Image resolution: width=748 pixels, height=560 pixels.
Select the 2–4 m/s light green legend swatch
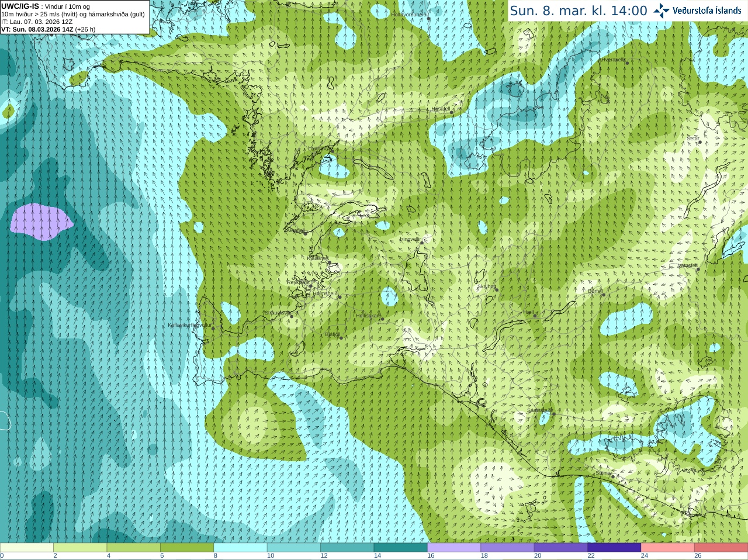80,548
